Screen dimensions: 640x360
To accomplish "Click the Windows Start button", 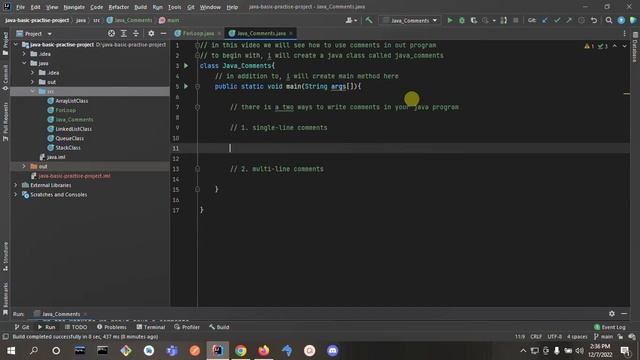I will 11,351.
